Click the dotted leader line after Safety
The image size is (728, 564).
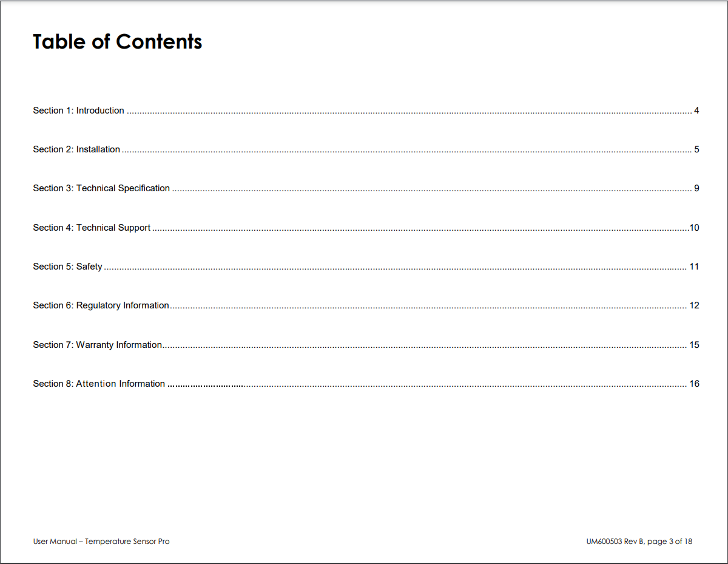395,268
